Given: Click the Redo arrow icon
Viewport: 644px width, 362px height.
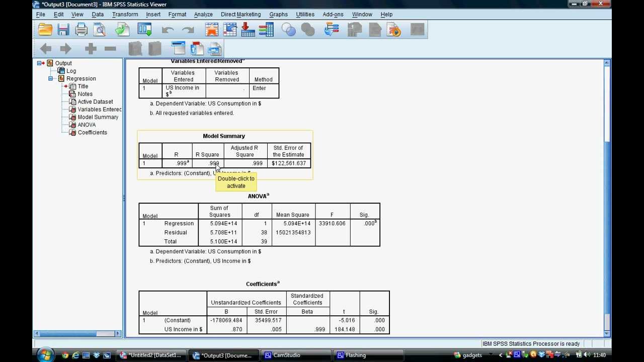Looking at the screenshot, I should [188, 30].
